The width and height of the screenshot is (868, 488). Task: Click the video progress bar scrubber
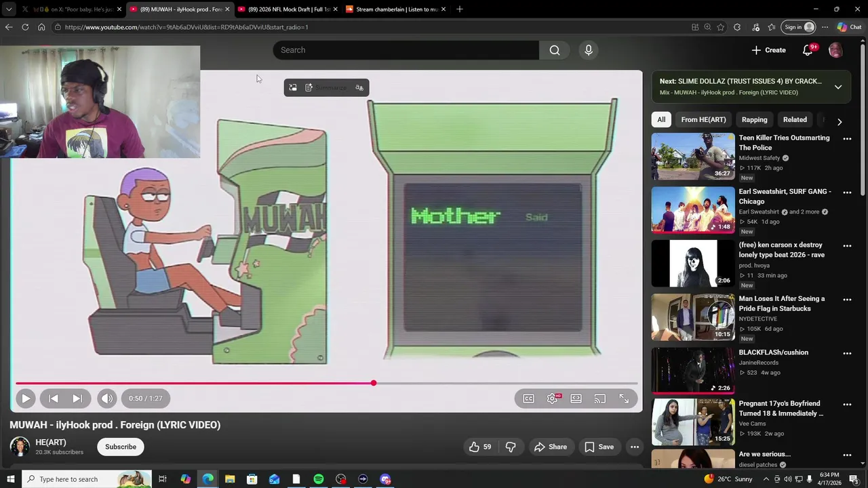[374, 384]
